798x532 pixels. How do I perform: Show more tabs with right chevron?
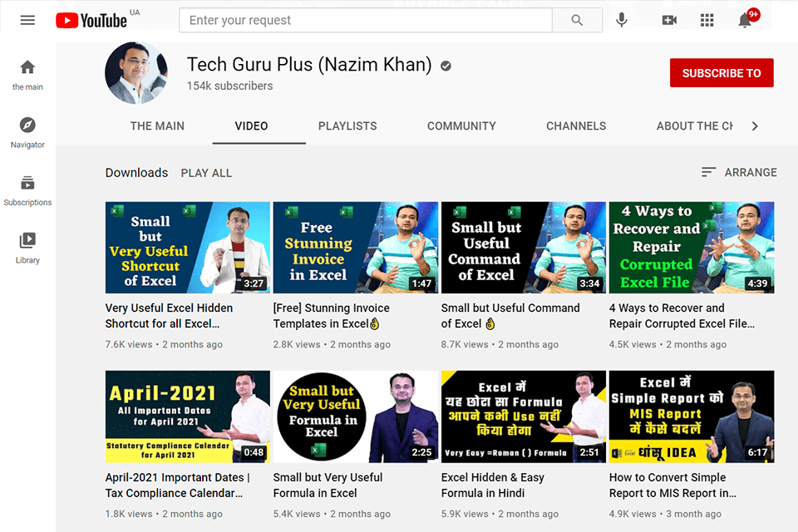point(755,126)
